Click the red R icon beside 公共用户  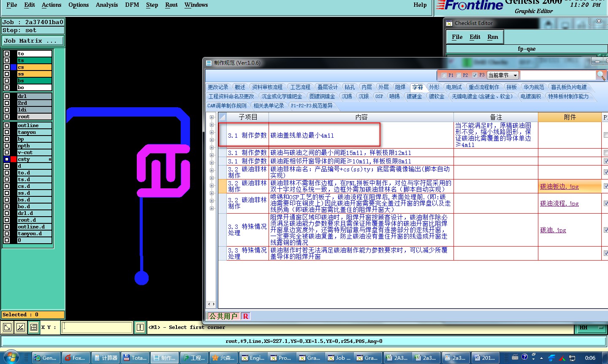point(246,316)
